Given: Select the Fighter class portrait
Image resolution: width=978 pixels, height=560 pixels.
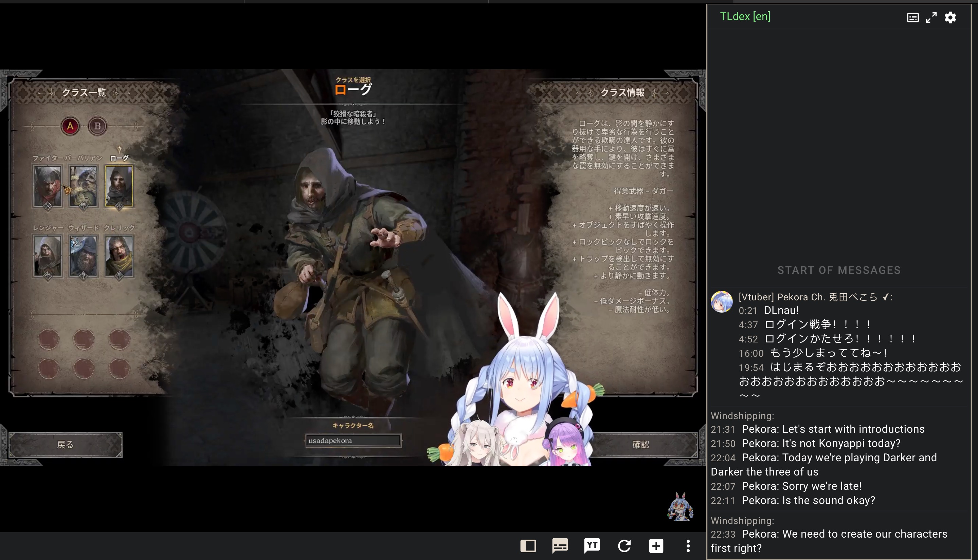Looking at the screenshot, I should click(x=48, y=186).
